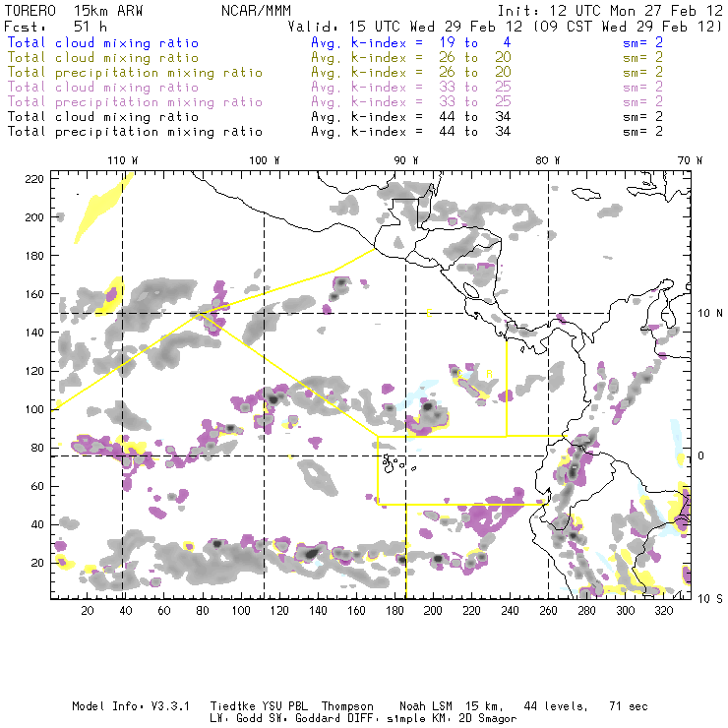Click the "260" x-axis tick label
Screen dimensions: 728x728
tap(548, 611)
